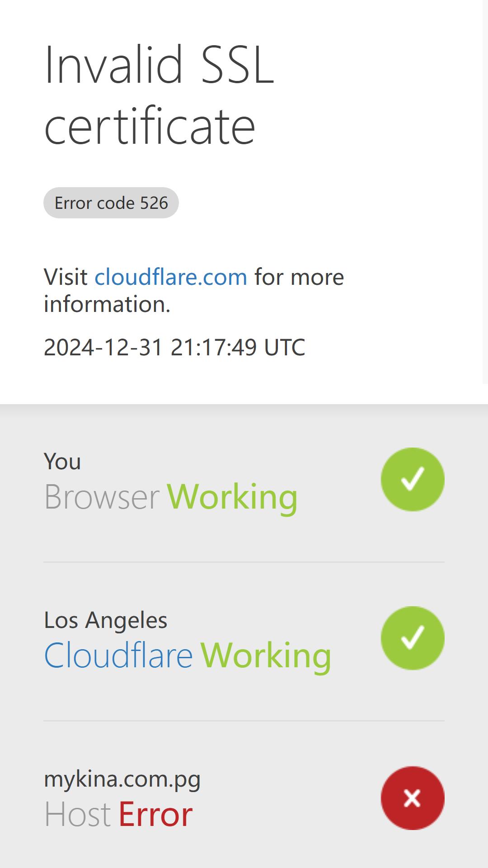
Task: Click the green Working label next to Browser
Action: tap(232, 497)
